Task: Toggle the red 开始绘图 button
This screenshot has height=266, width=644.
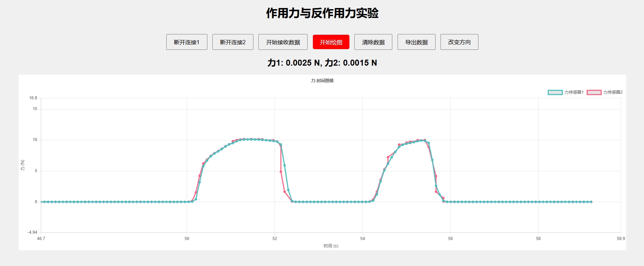Action: (331, 42)
